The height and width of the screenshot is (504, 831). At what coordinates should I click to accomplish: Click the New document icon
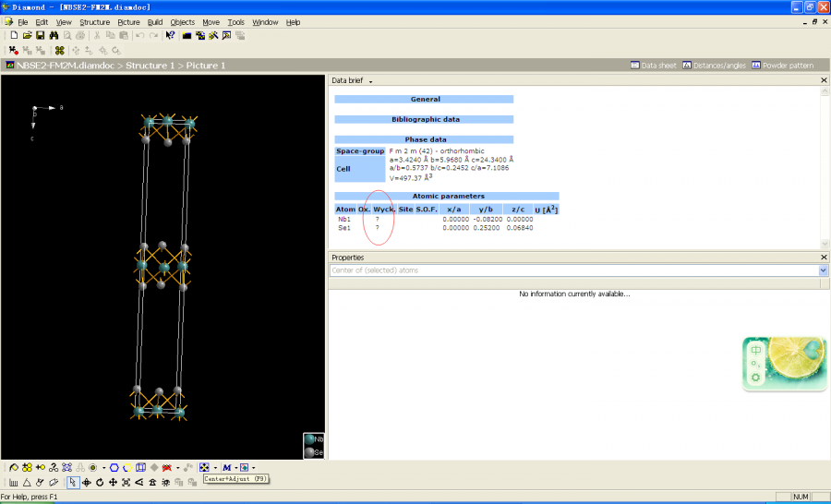14,35
